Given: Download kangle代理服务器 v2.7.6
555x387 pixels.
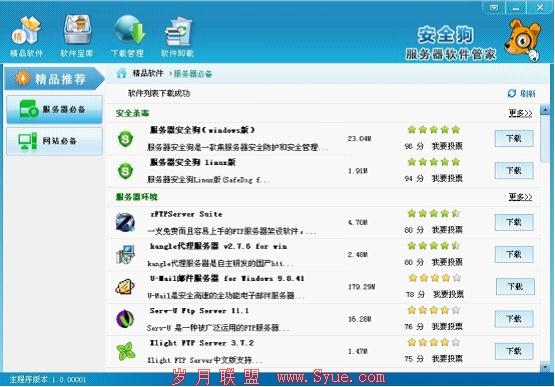Looking at the screenshot, I should pos(514,255).
